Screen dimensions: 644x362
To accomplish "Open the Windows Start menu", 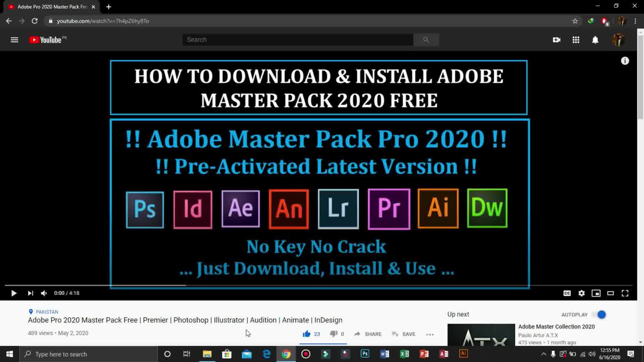I will coord(9,354).
